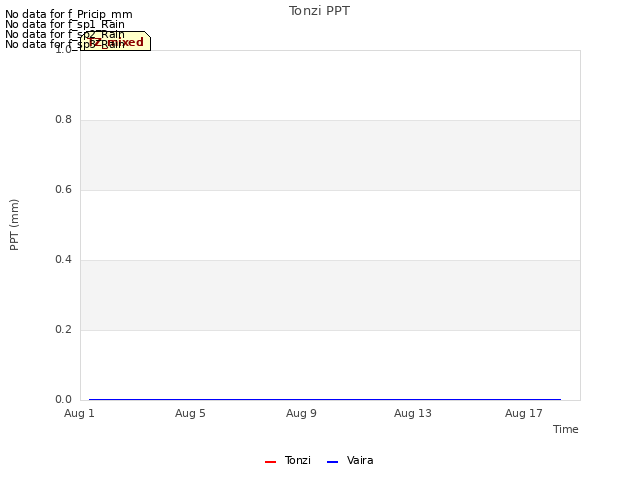This screenshot has width=640, height=480.
Task: Click the 'No data for f_Pricip_mm' message
Action: 69,14
